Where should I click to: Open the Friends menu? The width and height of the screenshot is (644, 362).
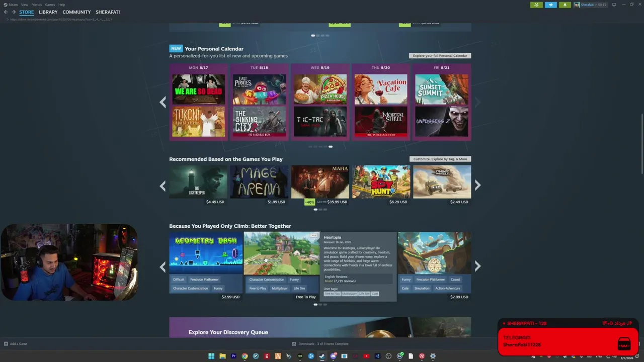pyautogui.click(x=36, y=5)
